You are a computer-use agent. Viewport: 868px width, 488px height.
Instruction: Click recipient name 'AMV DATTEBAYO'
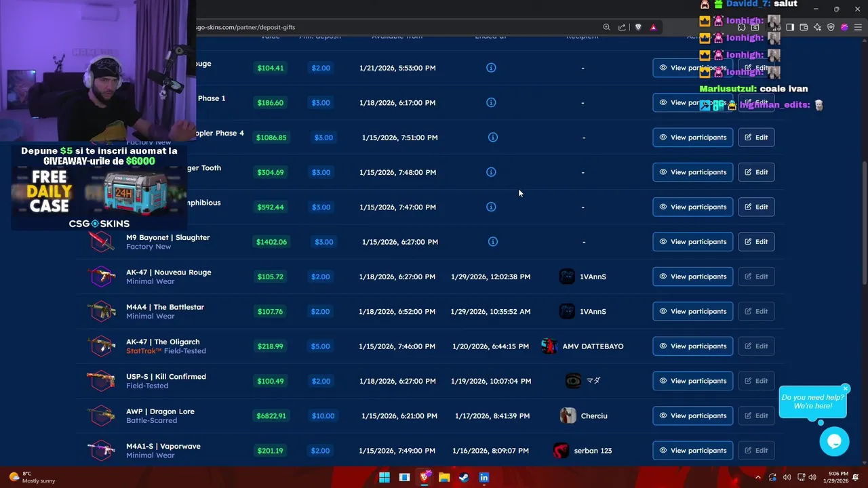(x=593, y=346)
